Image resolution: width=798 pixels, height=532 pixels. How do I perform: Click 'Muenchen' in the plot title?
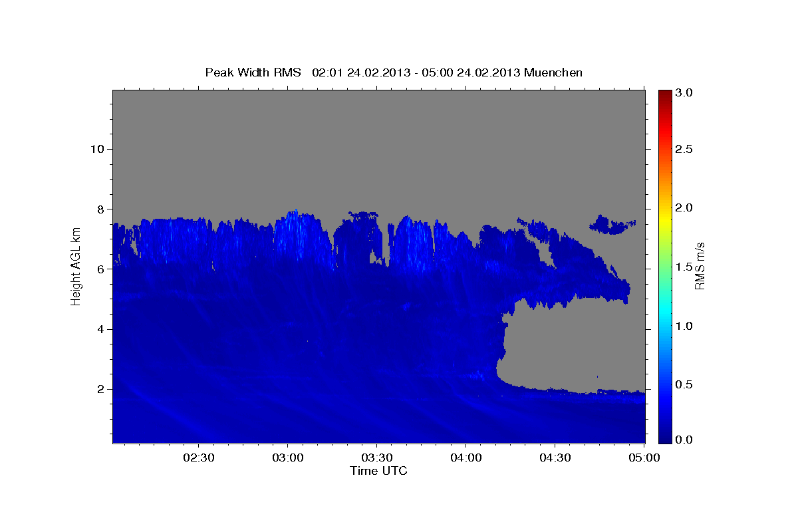coord(553,72)
